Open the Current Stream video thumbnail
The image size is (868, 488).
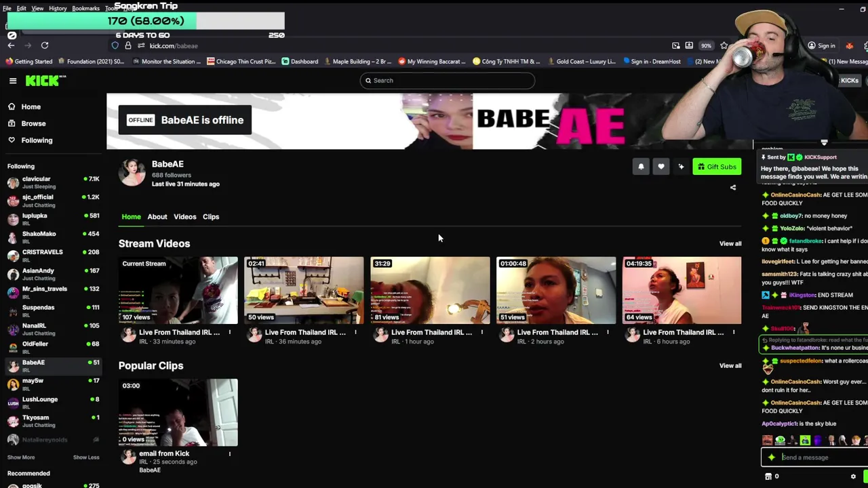(x=178, y=290)
